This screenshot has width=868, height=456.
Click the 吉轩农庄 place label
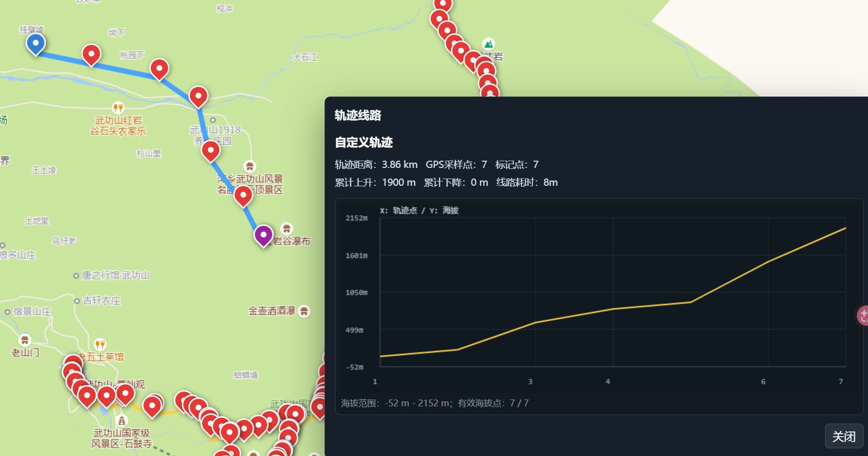(101, 301)
